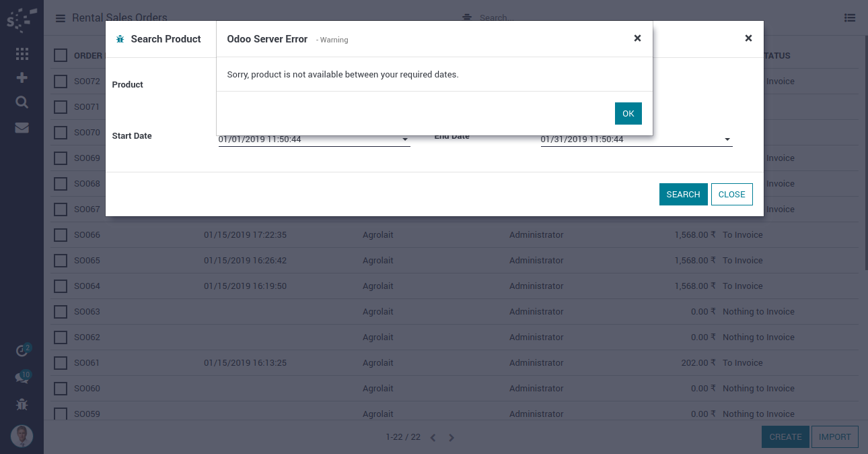Open the user avatar at sidebar bottom
Viewport: 868px width, 454px height.
pos(22,436)
